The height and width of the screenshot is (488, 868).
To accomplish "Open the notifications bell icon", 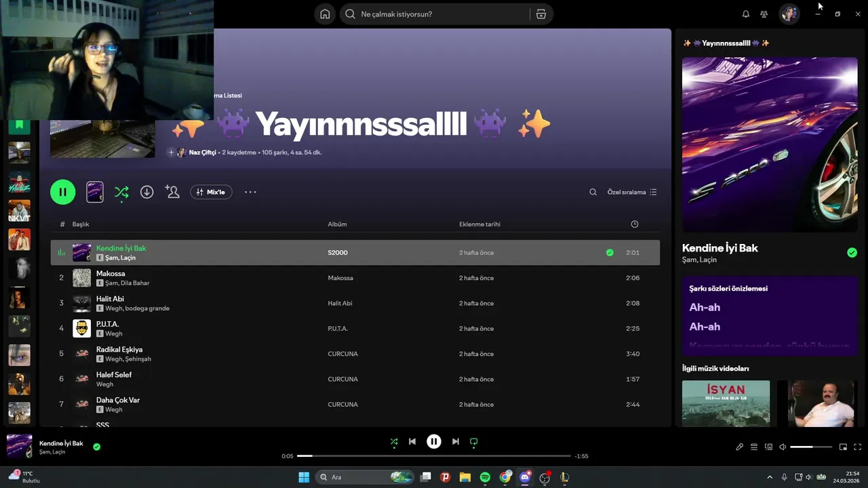I will pyautogui.click(x=746, y=14).
